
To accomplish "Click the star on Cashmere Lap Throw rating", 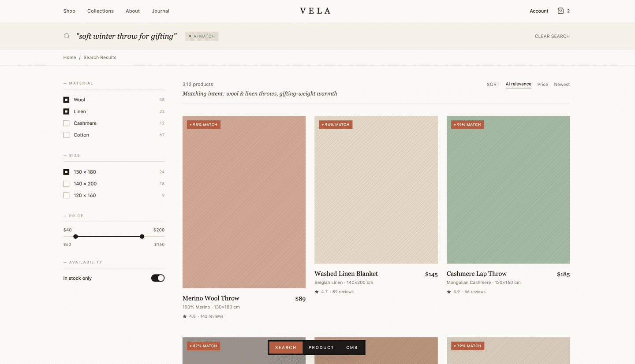I will (x=449, y=291).
